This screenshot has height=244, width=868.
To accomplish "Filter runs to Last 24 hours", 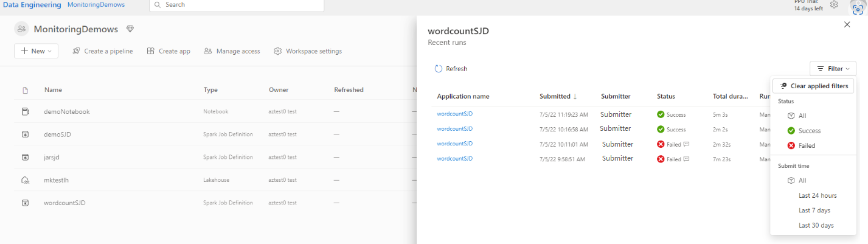I will (x=818, y=195).
